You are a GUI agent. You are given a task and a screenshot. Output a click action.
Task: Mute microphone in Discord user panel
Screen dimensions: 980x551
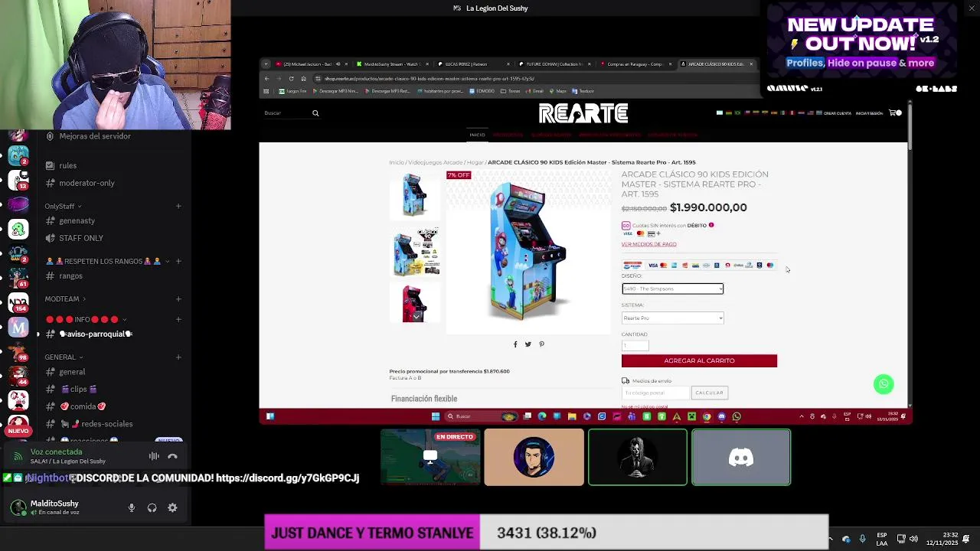pyautogui.click(x=131, y=507)
